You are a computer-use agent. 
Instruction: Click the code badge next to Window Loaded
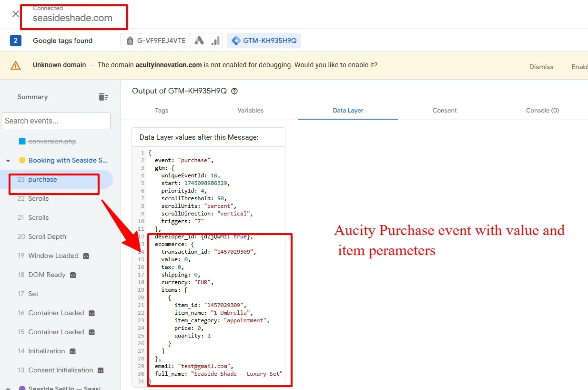point(86,256)
